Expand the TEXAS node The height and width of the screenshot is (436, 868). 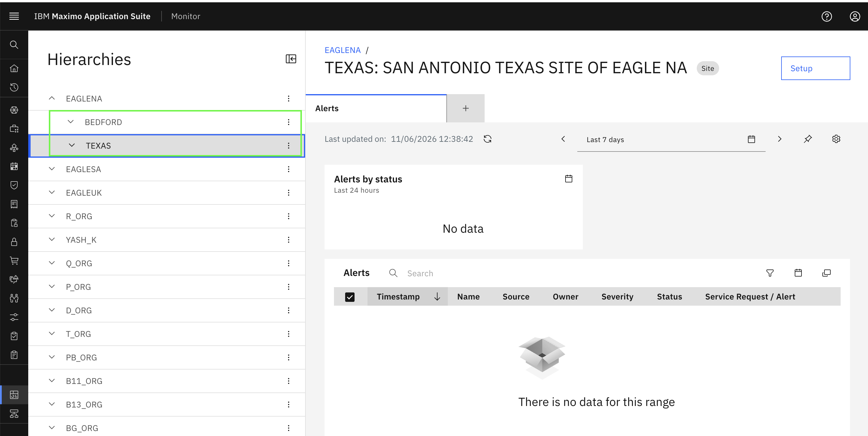71,146
